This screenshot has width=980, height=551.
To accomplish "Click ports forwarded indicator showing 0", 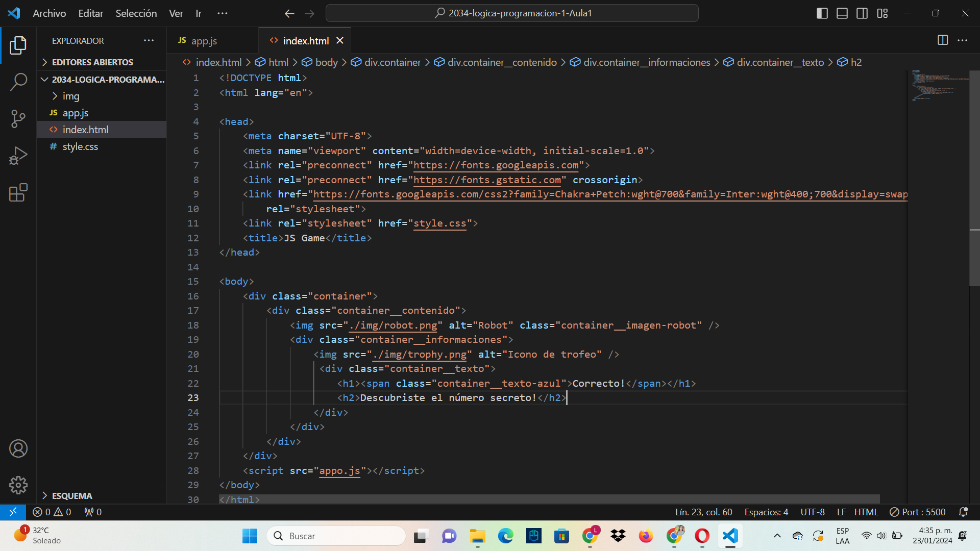I will [x=93, y=512].
